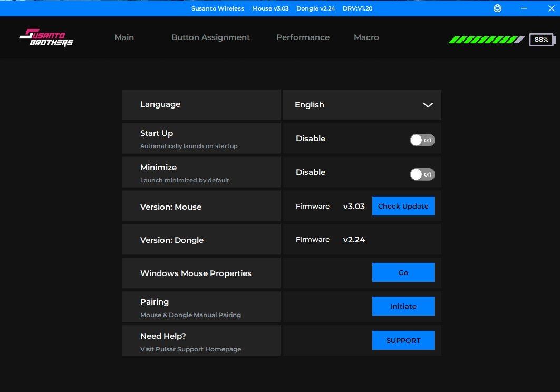
Task: Expand the English language dropdown
Action: coord(362,105)
